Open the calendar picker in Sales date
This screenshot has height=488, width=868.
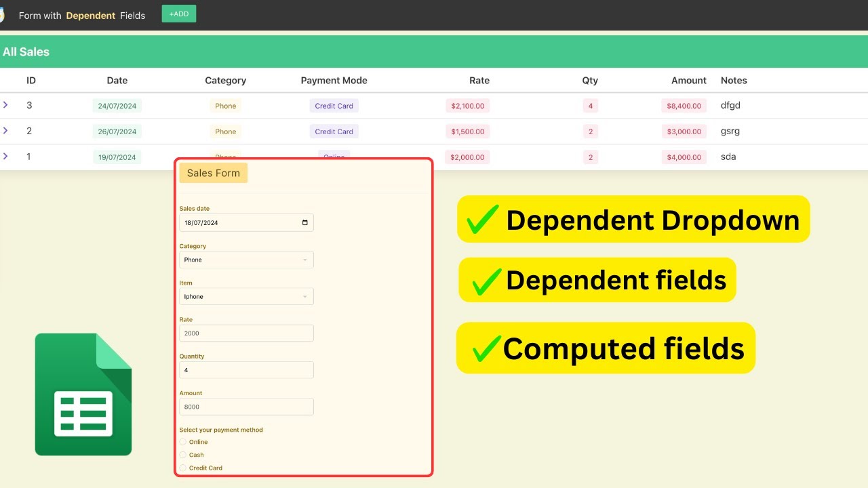point(304,222)
